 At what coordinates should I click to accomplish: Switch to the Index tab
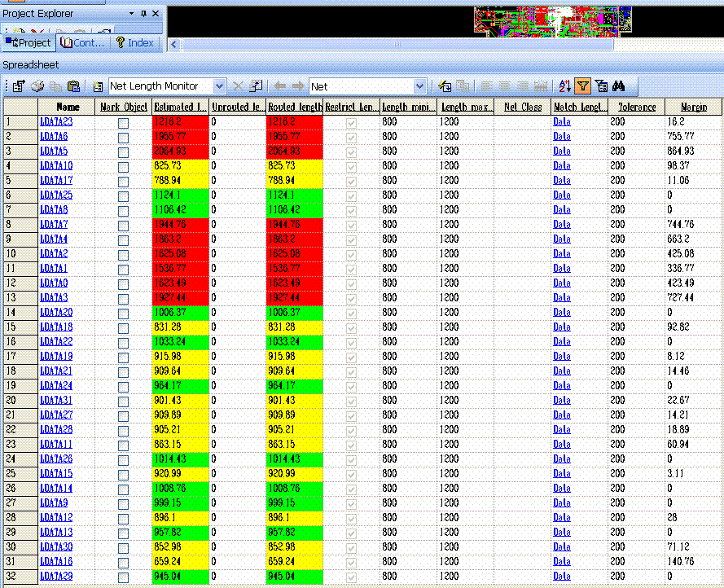pyautogui.click(x=135, y=43)
